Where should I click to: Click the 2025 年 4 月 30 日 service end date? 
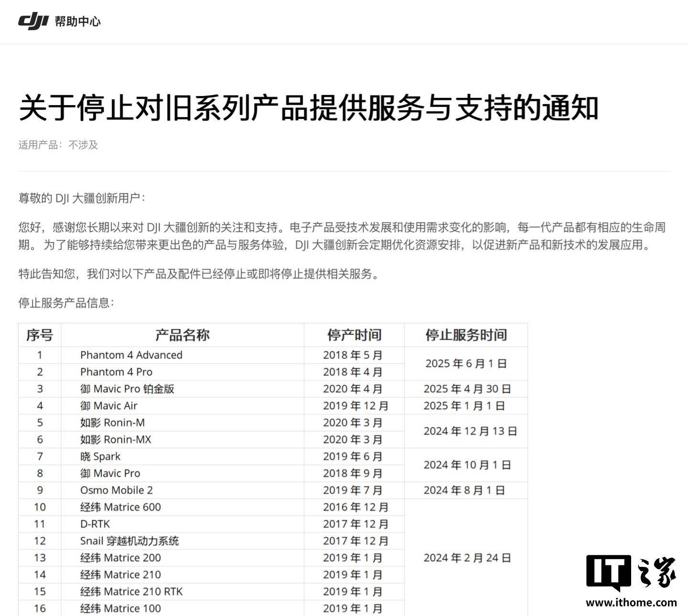(467, 389)
